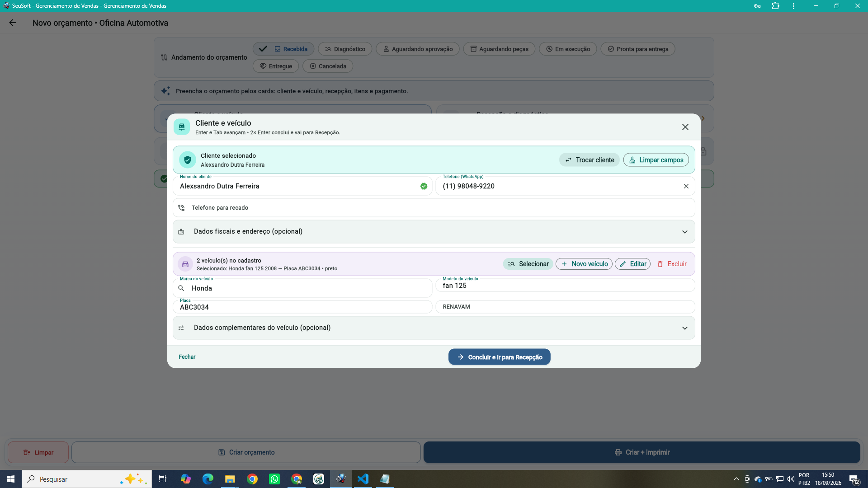Open WhatsApp from taskbar
868x488 pixels.
(274, 479)
